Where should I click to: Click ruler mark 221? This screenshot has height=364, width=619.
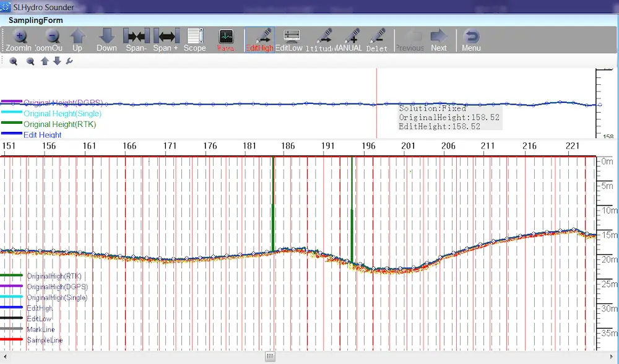point(573,145)
